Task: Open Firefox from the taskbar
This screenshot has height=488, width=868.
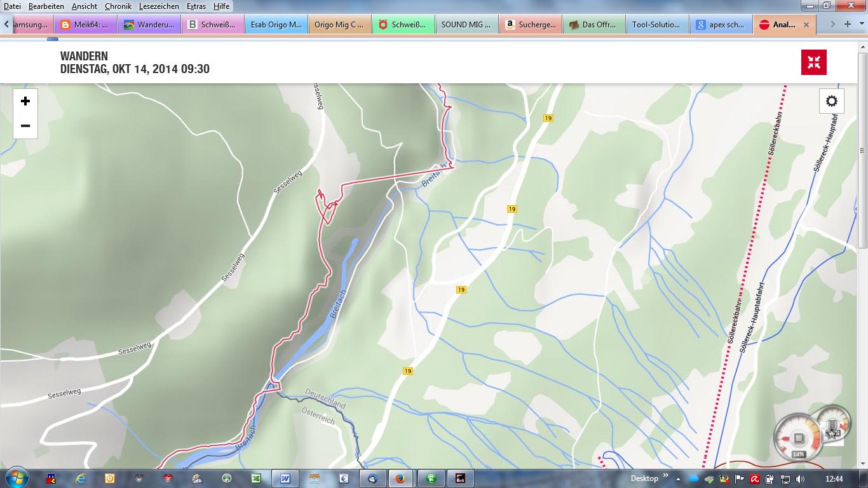Action: click(400, 478)
